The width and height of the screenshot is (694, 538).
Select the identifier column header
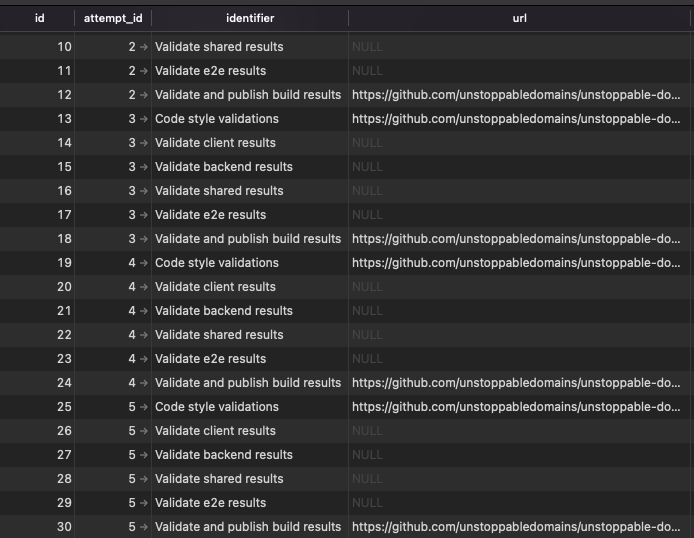coord(250,18)
